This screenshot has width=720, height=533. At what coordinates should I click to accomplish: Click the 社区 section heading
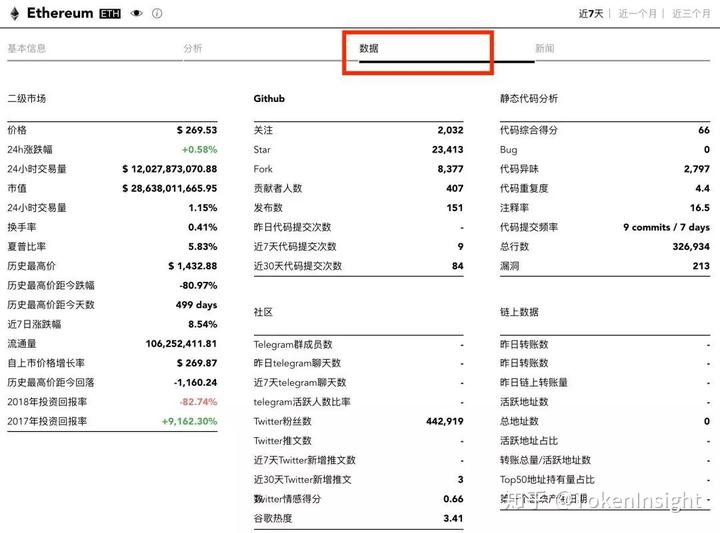(x=263, y=312)
